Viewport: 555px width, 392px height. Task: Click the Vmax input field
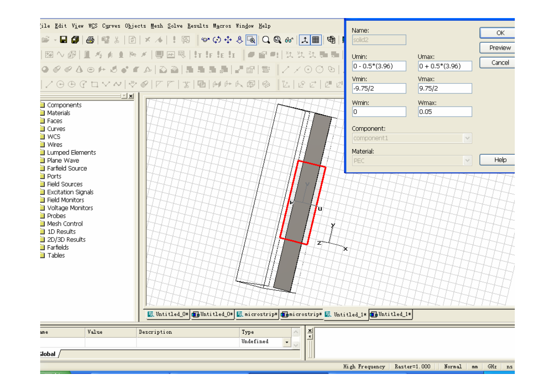[x=445, y=89]
